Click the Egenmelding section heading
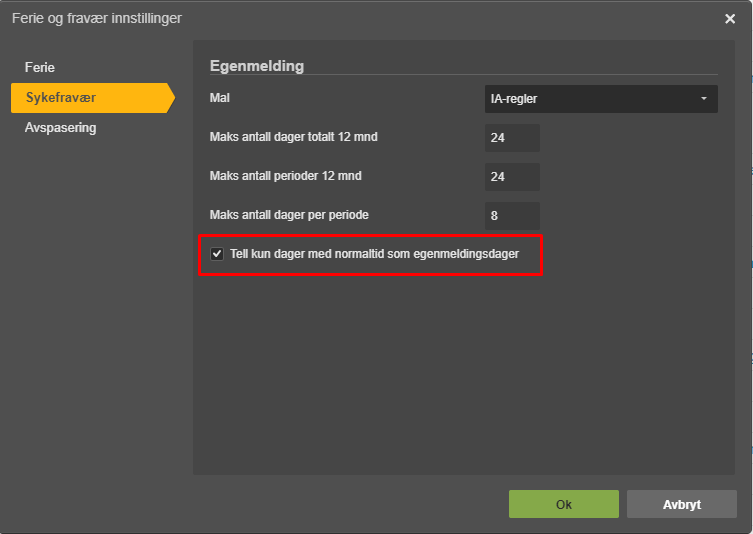 257,66
